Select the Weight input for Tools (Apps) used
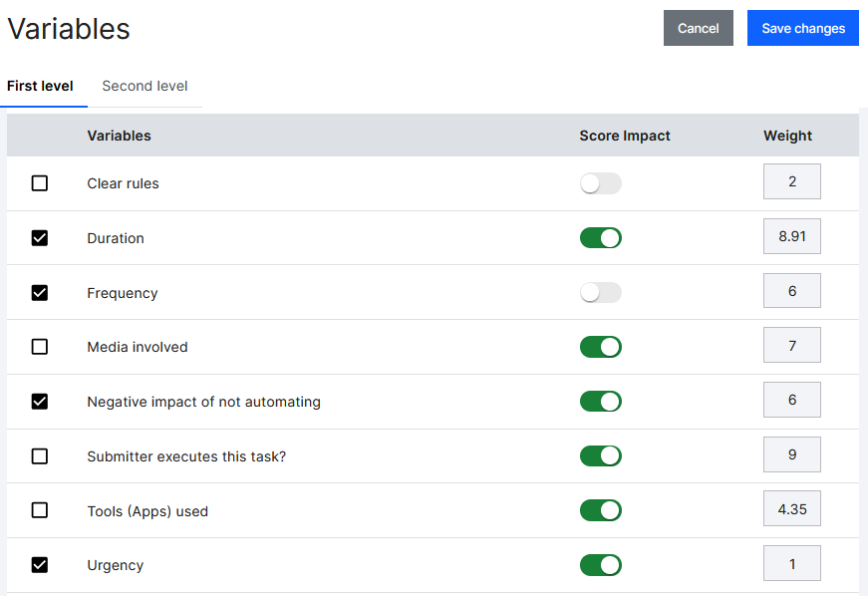The height and width of the screenshot is (596, 868). point(791,508)
